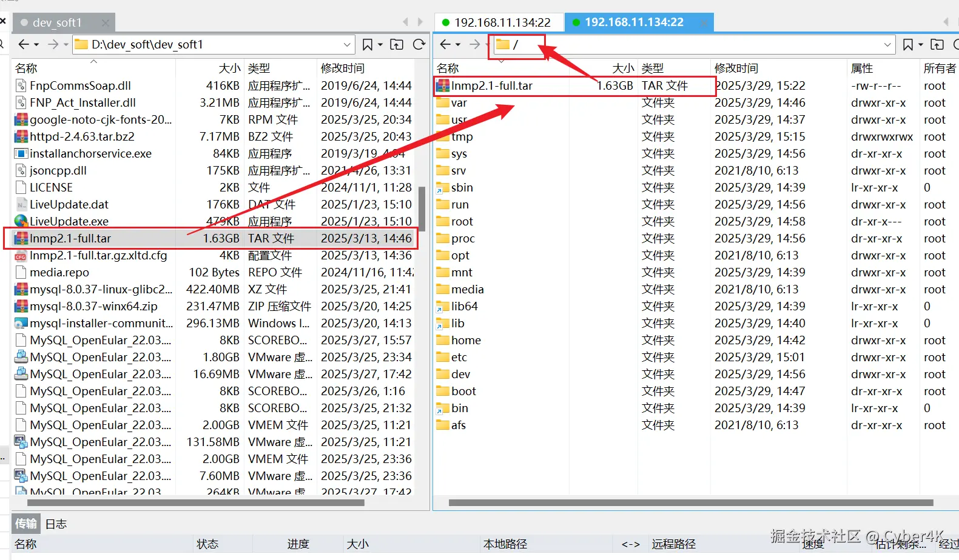Select remote etc folder icon

[443, 357]
